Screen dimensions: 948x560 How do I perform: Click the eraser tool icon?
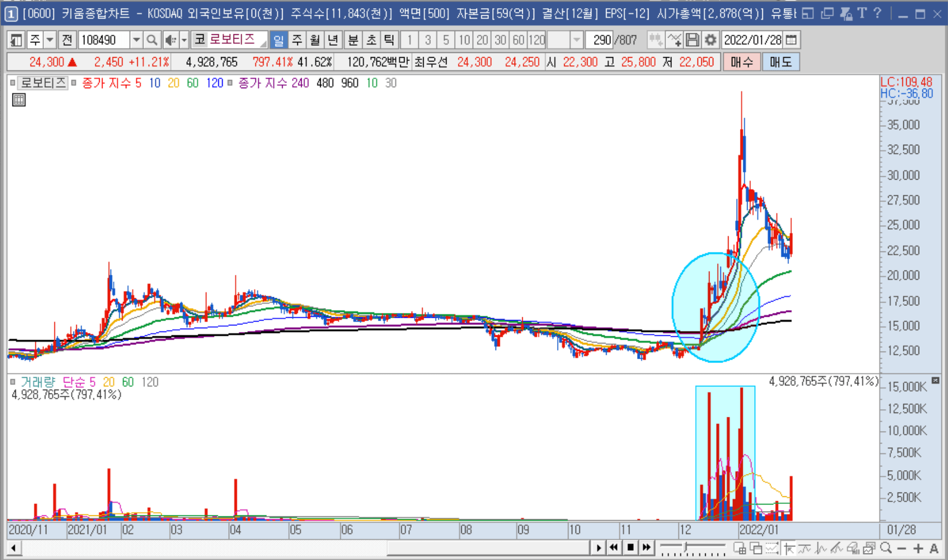pyautogui.click(x=853, y=547)
